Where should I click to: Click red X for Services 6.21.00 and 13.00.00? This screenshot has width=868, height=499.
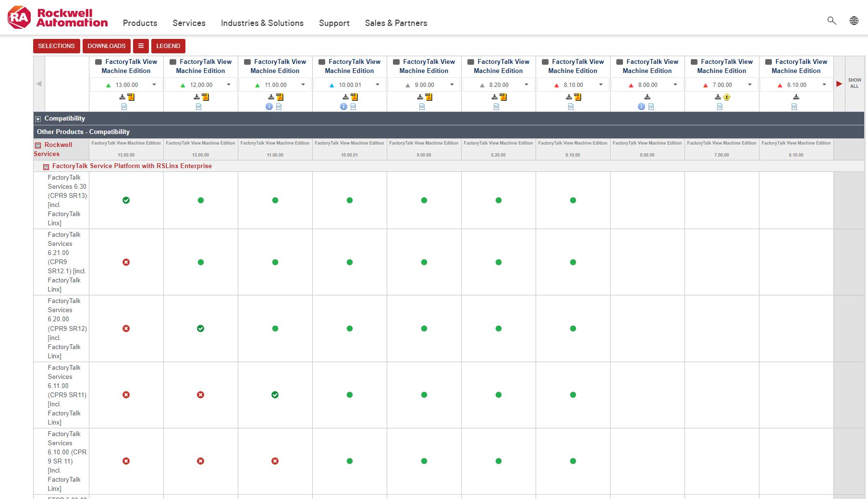tap(126, 262)
